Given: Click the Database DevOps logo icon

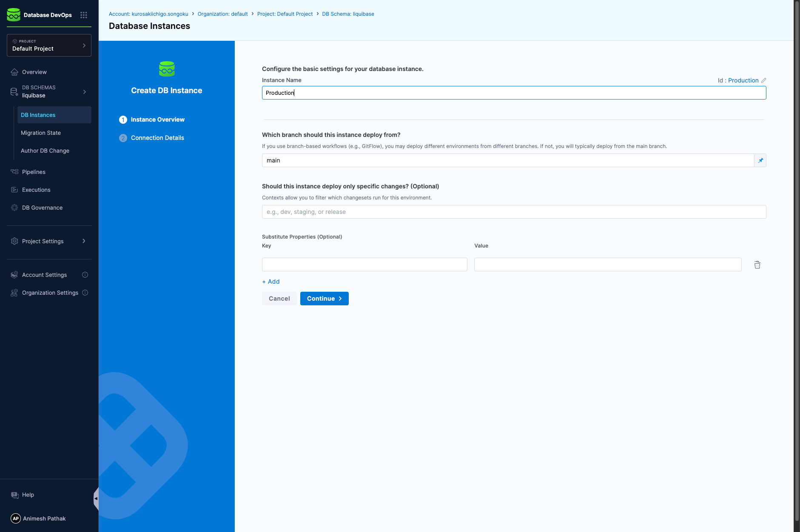Looking at the screenshot, I should (14, 15).
